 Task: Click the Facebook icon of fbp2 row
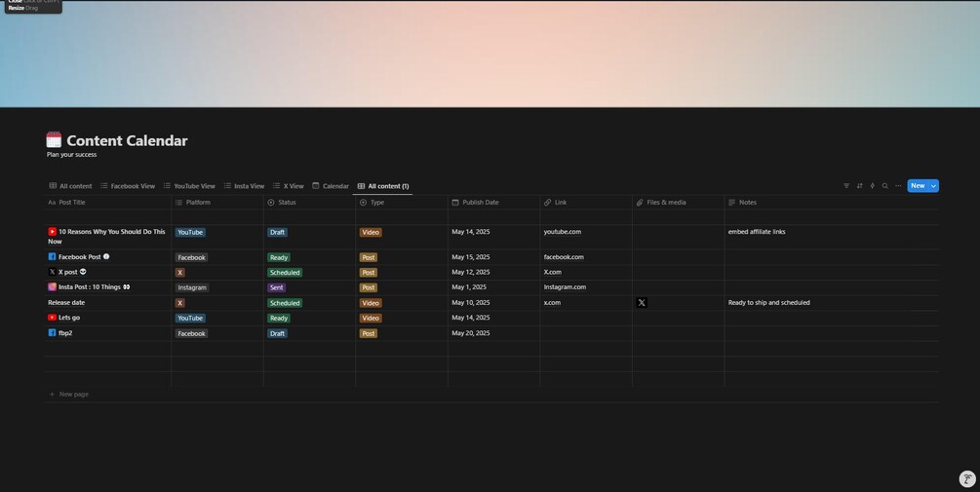point(52,333)
